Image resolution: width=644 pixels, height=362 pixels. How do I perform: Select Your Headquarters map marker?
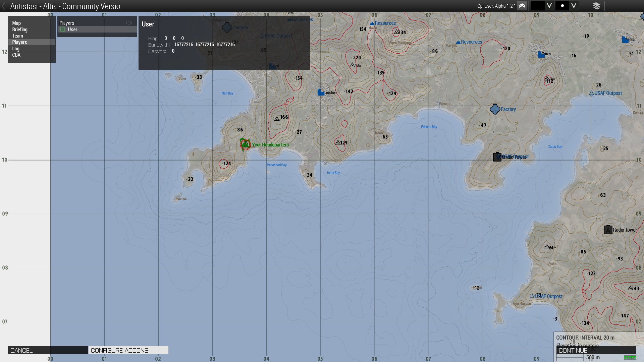tap(246, 144)
